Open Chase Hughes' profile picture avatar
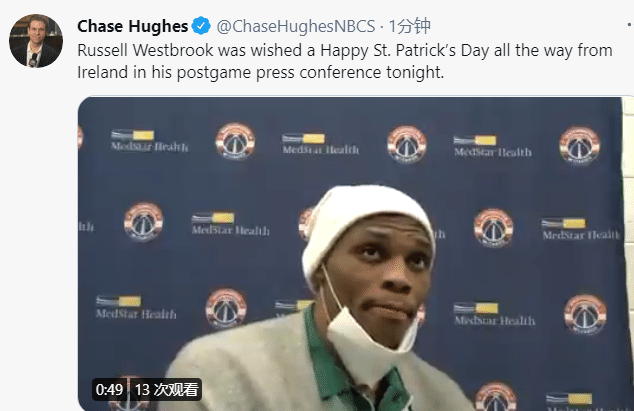634x411 pixels. coord(36,41)
